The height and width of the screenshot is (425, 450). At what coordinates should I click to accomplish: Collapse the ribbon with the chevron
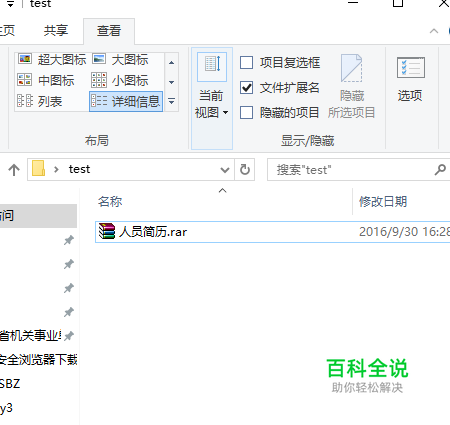click(434, 31)
